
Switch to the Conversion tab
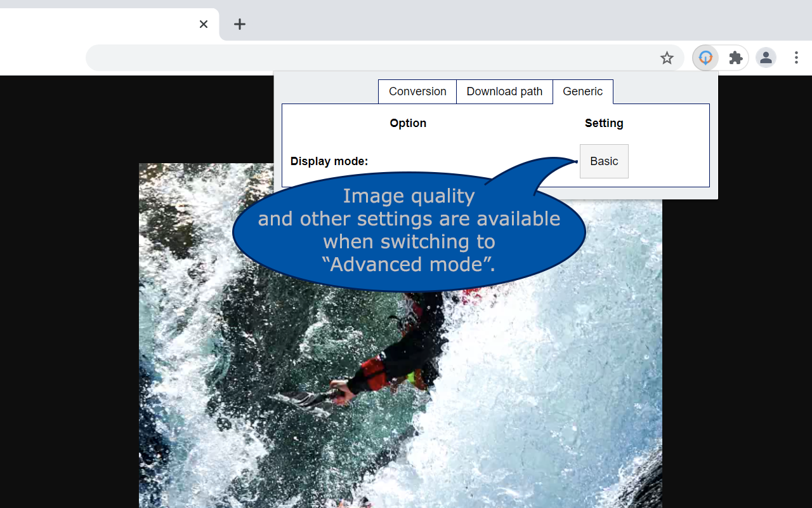click(x=417, y=91)
